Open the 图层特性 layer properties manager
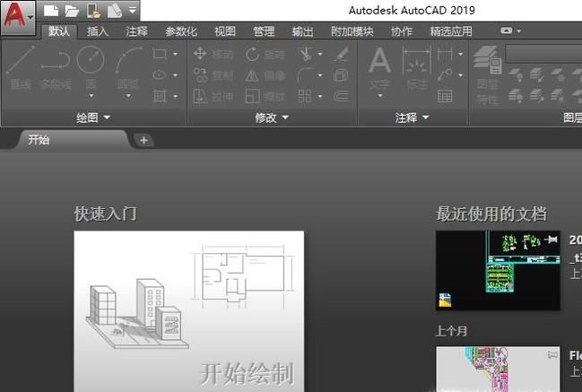This screenshot has width=582, height=392. click(x=487, y=75)
